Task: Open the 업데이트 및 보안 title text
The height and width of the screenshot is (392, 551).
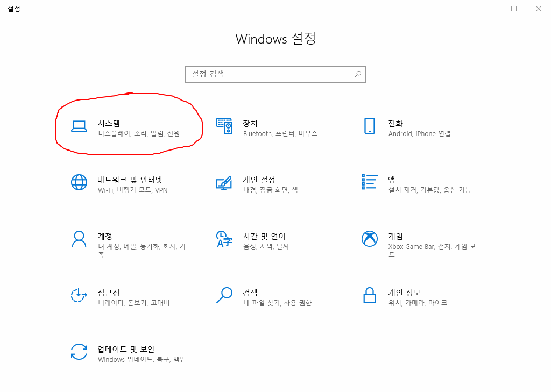Action: point(126,349)
